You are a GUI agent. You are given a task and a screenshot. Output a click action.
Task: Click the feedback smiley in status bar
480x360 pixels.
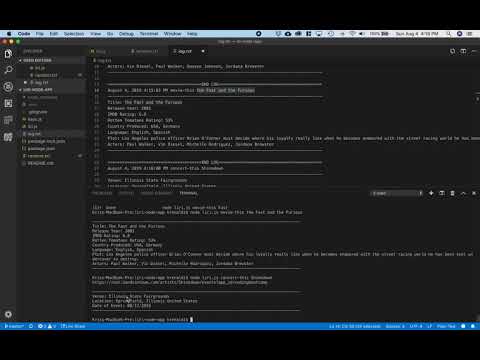463,326
